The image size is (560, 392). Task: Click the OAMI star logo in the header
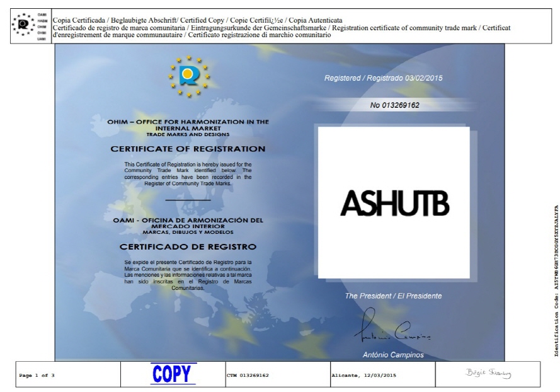[x=23, y=25]
